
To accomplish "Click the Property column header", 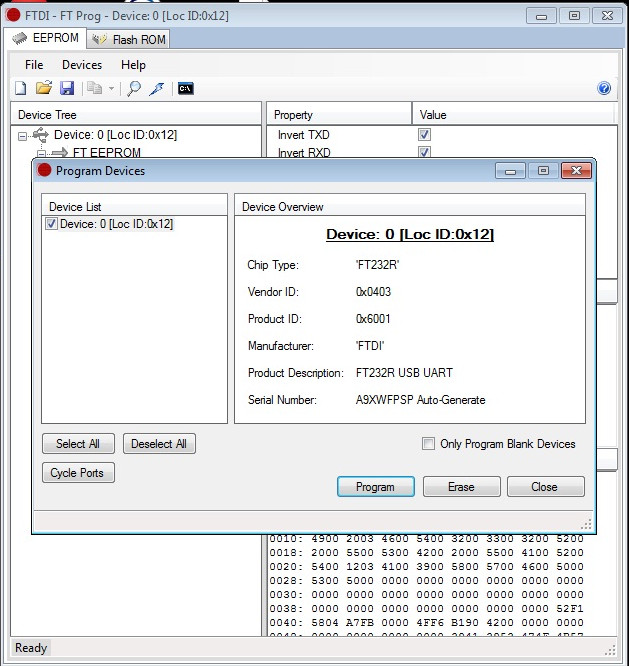I will (x=339, y=114).
